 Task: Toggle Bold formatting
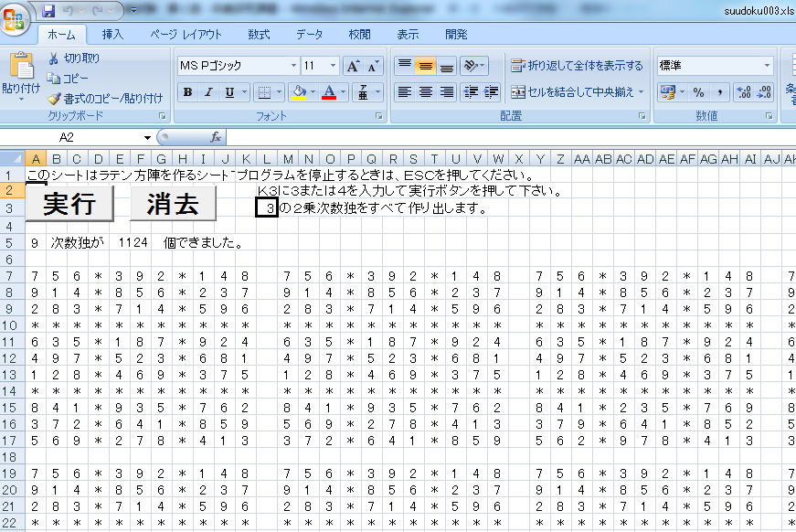(x=188, y=92)
